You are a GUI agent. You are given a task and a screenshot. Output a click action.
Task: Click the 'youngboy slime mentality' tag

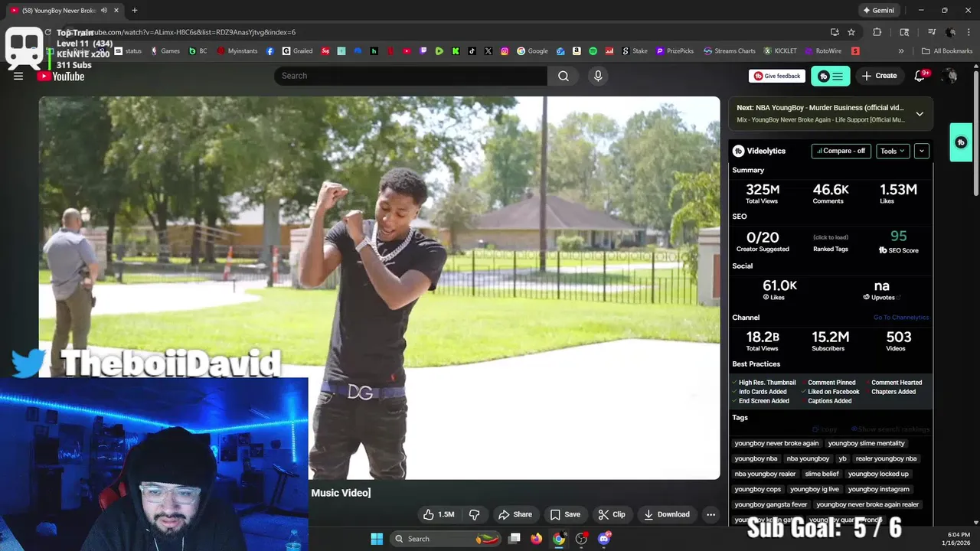(x=866, y=443)
